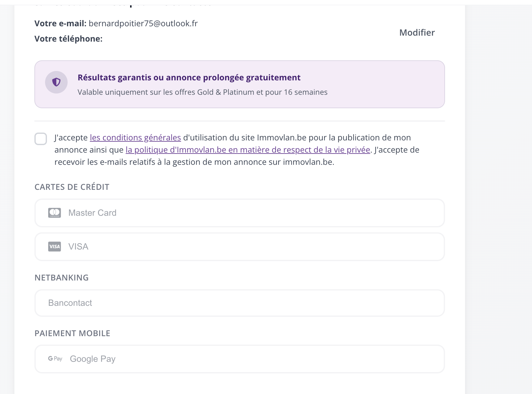Choose Google Pay mobile payment
This screenshot has width=532, height=394.
(x=239, y=359)
